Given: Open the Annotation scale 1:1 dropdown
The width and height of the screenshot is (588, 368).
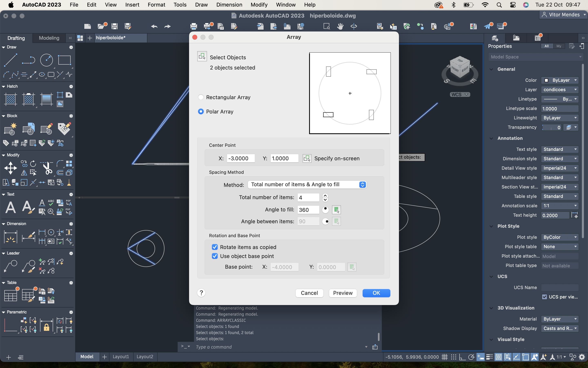Looking at the screenshot, I should point(560,206).
